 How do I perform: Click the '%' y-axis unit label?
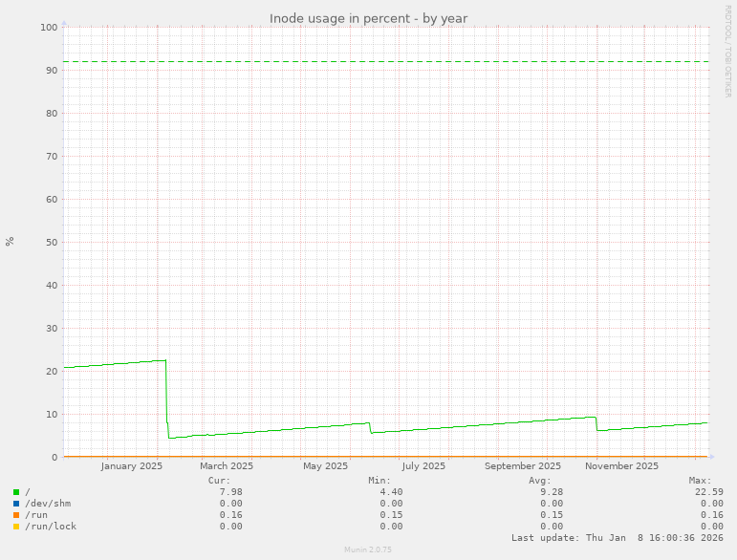[x=10, y=242]
